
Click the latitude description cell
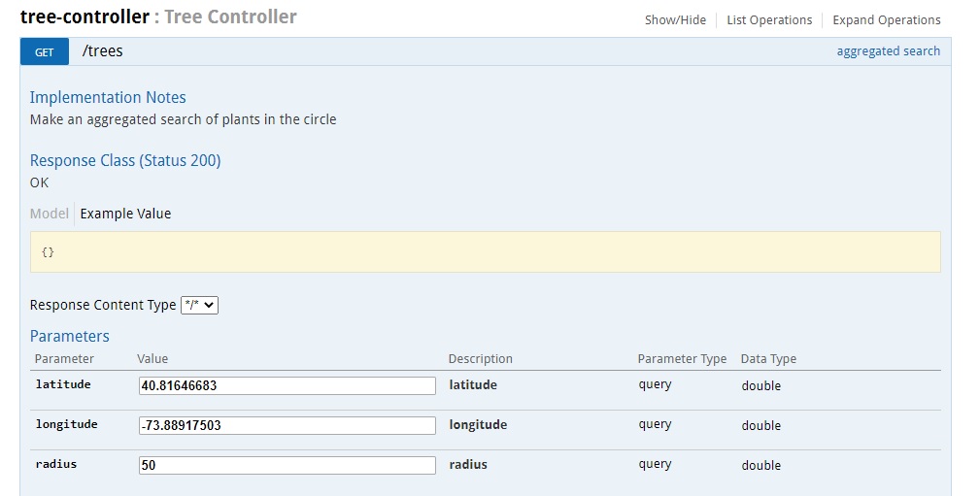click(x=473, y=384)
